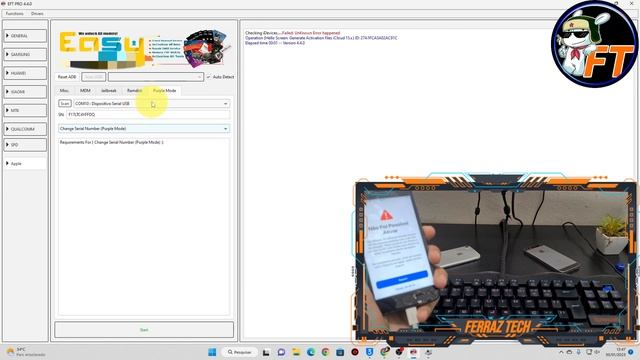Viewport: 640px width, 360px height.
Task: Click the Scan port button
Action: pyautogui.click(x=65, y=104)
